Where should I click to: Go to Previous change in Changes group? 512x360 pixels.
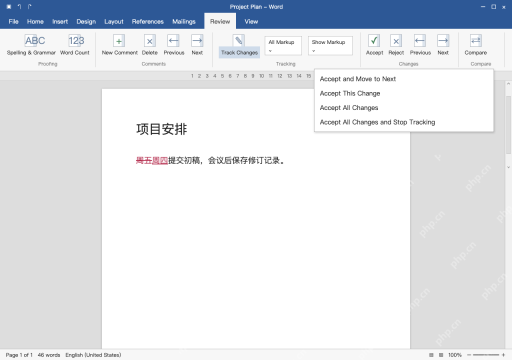pos(420,45)
